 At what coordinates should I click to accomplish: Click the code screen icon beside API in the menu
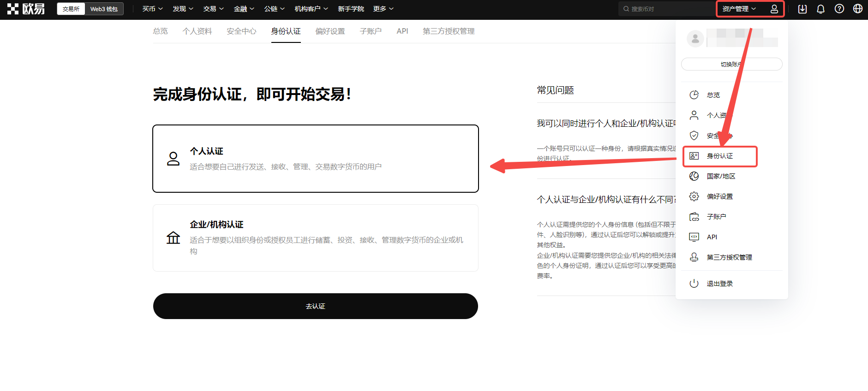coord(694,237)
